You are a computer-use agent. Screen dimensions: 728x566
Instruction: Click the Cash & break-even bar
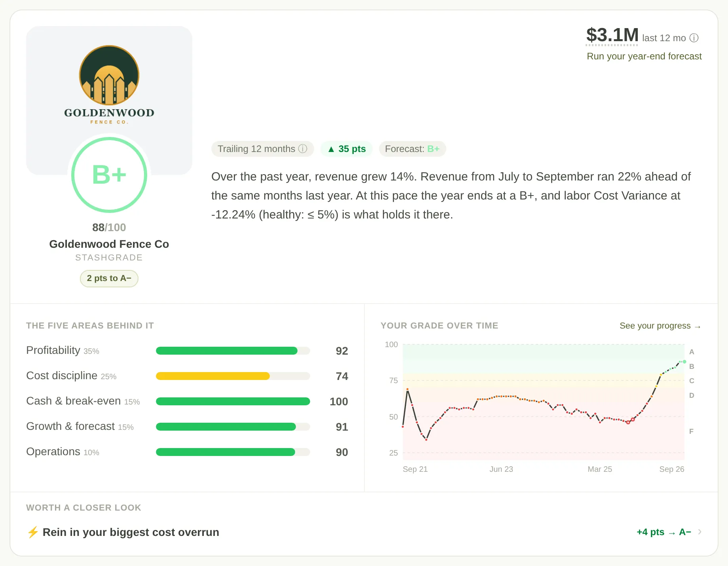pyautogui.click(x=233, y=401)
